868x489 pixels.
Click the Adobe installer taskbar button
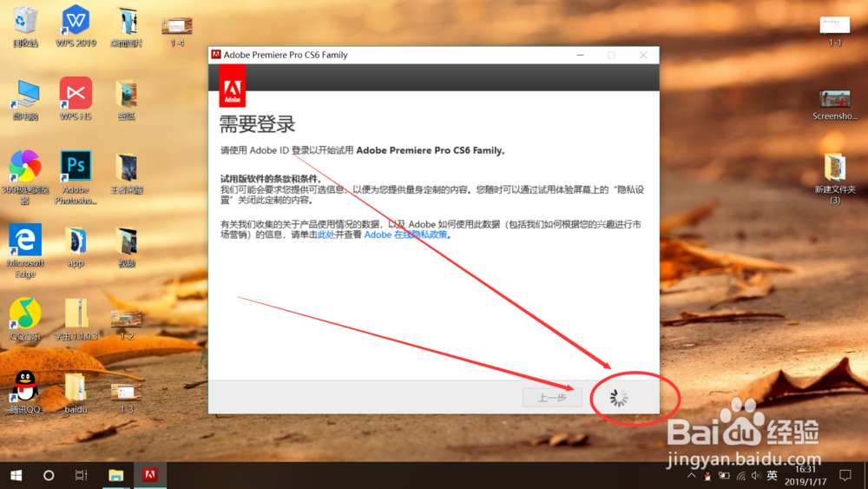click(149, 475)
